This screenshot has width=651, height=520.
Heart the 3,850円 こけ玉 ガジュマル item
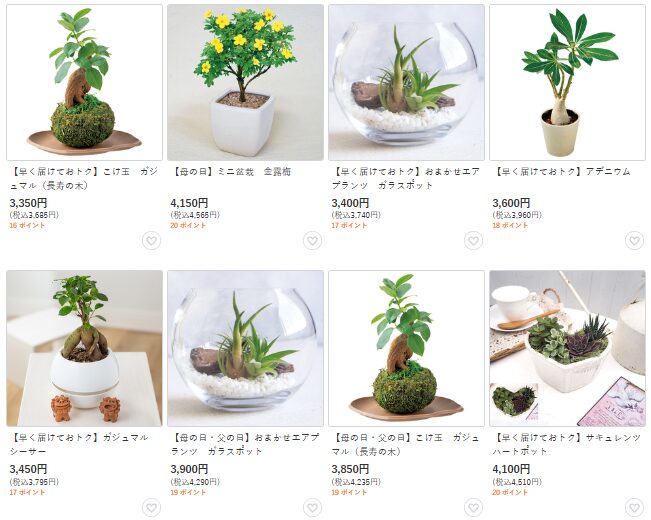pyautogui.click(x=473, y=508)
